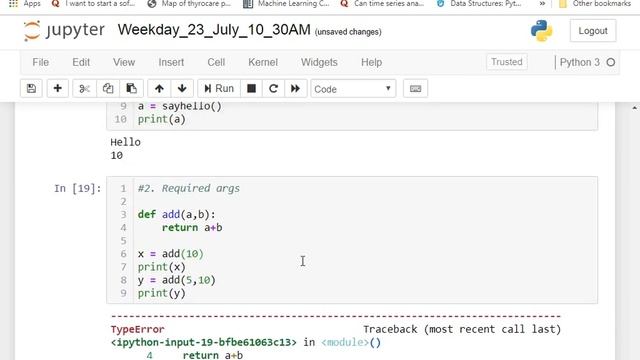
Task: Click the Jupyter logo
Action: [64, 31]
